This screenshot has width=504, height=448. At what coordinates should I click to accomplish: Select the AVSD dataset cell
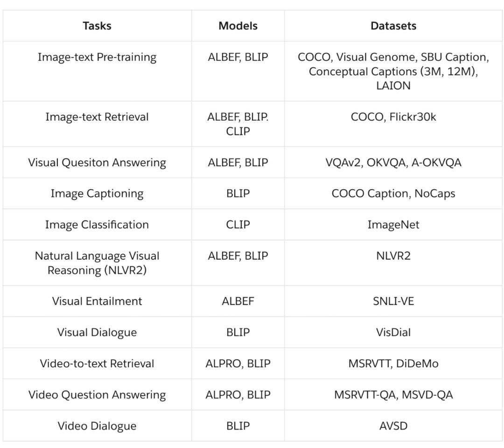point(393,426)
